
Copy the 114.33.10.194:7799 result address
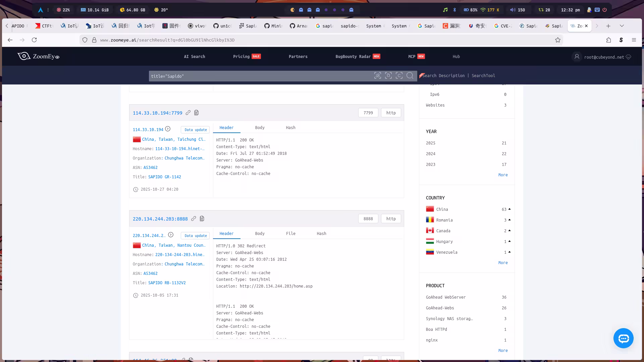(197, 113)
